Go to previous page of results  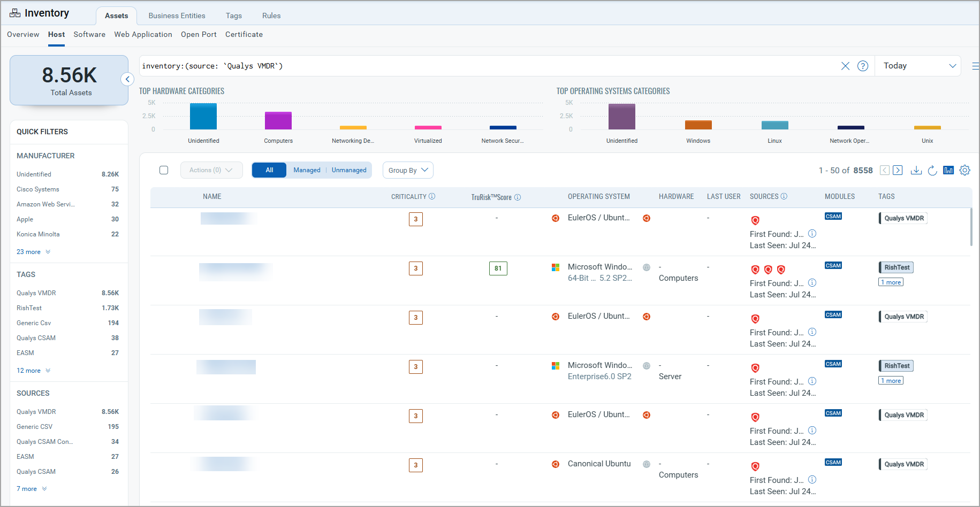pos(885,170)
